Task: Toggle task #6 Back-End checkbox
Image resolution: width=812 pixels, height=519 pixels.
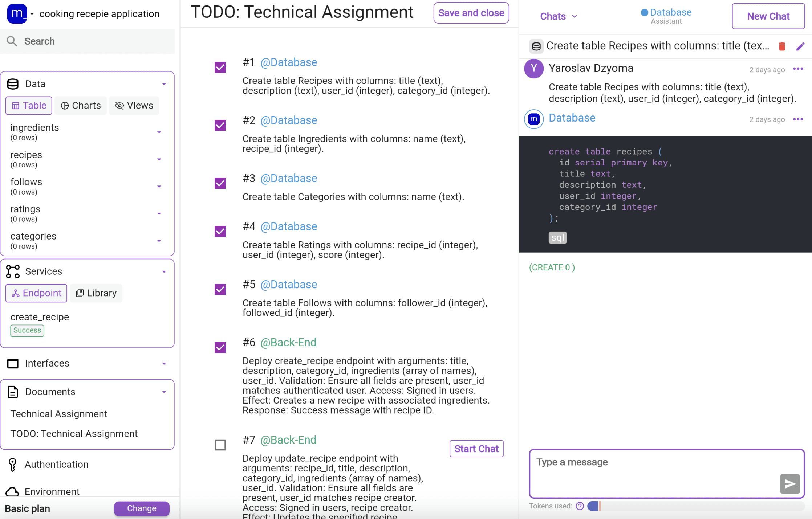Action: 220,348
